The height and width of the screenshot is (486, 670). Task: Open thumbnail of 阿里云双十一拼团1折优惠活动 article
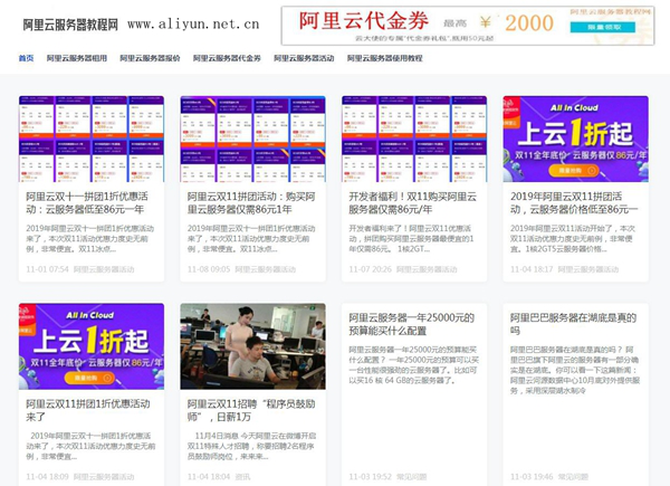[x=91, y=139]
